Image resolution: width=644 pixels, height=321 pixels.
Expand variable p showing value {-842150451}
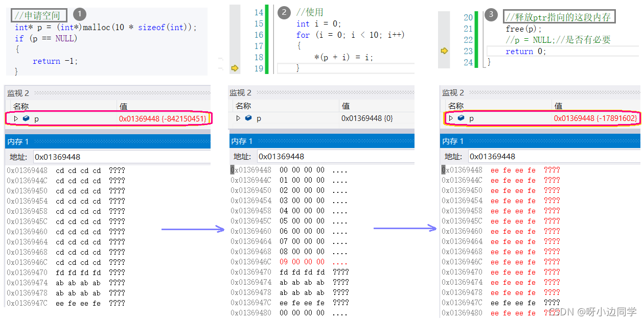16,118
